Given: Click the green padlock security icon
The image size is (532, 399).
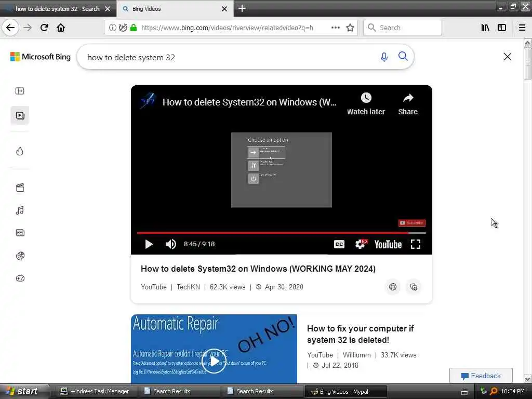Looking at the screenshot, I should (x=134, y=28).
